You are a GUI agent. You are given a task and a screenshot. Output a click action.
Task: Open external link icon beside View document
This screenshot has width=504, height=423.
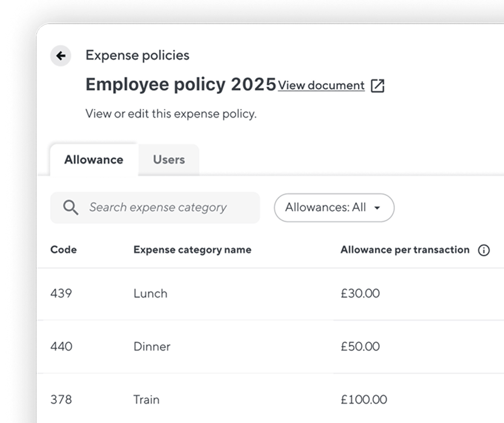[x=377, y=86]
